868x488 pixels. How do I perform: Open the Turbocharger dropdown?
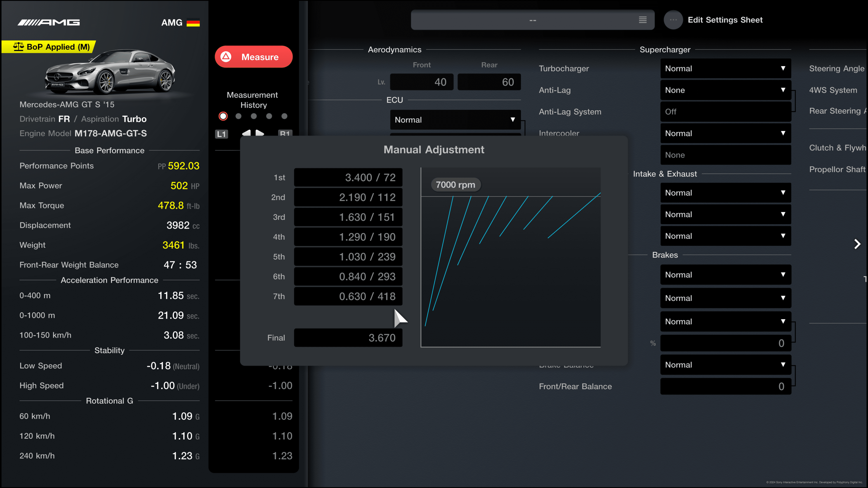(725, 68)
